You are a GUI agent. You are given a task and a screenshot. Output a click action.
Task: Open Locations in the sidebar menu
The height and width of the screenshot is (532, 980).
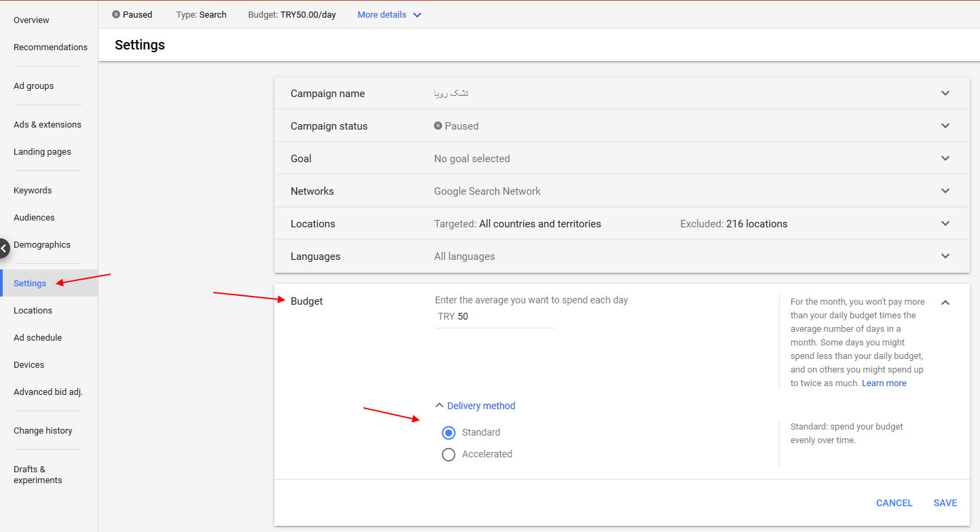[x=33, y=311]
